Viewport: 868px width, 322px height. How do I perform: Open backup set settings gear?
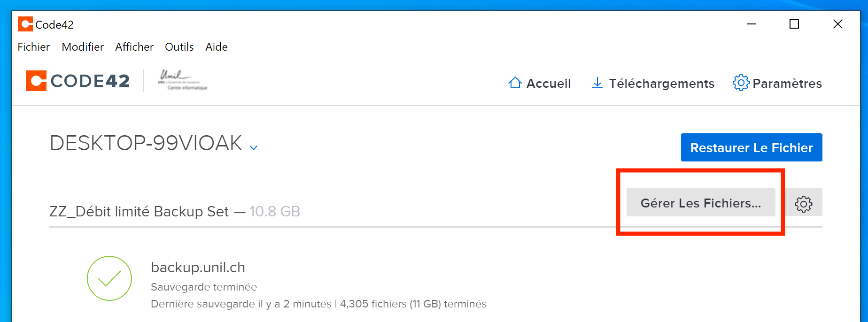click(803, 203)
